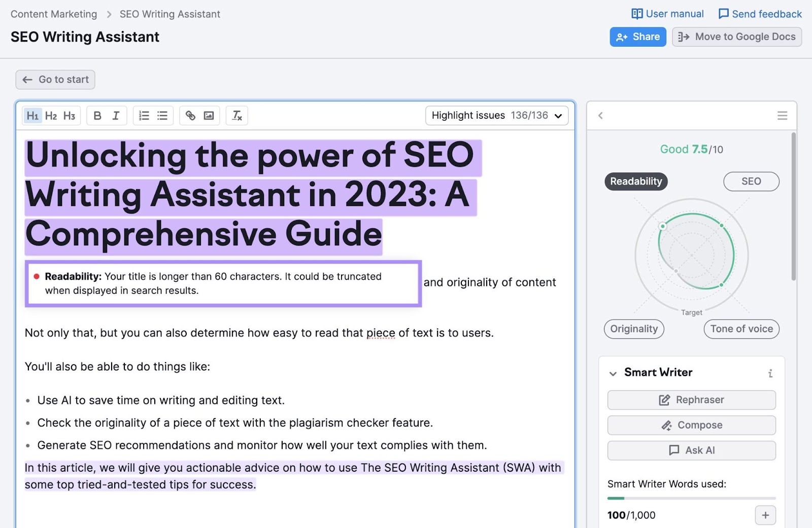Viewport: 812px width, 528px height.
Task: Select the SEO score tab
Action: pyautogui.click(x=751, y=182)
